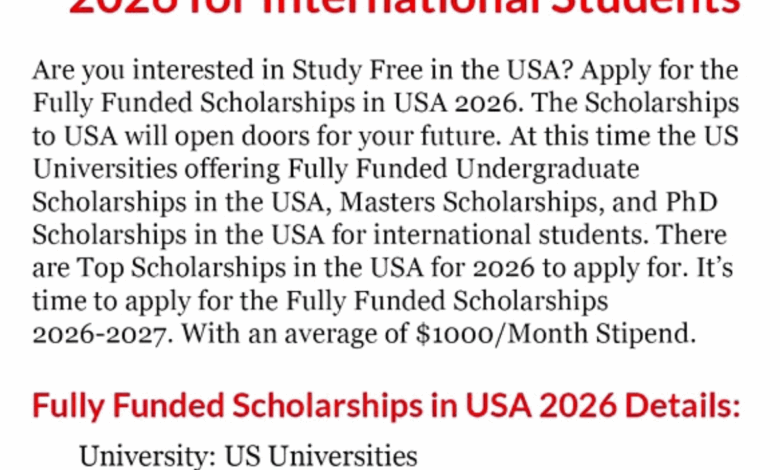This screenshot has height=470, width=780.
Task: Click the red title ending 'International Students'
Action: coord(404,7)
